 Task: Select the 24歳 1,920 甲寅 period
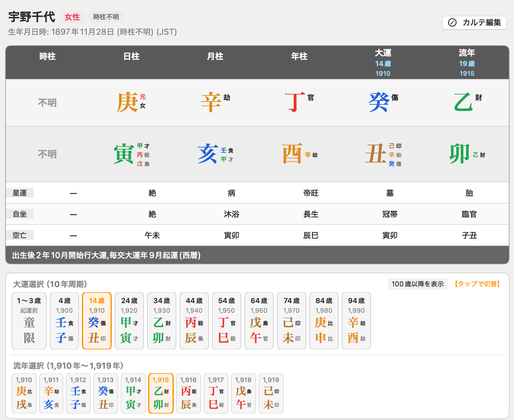tap(129, 321)
